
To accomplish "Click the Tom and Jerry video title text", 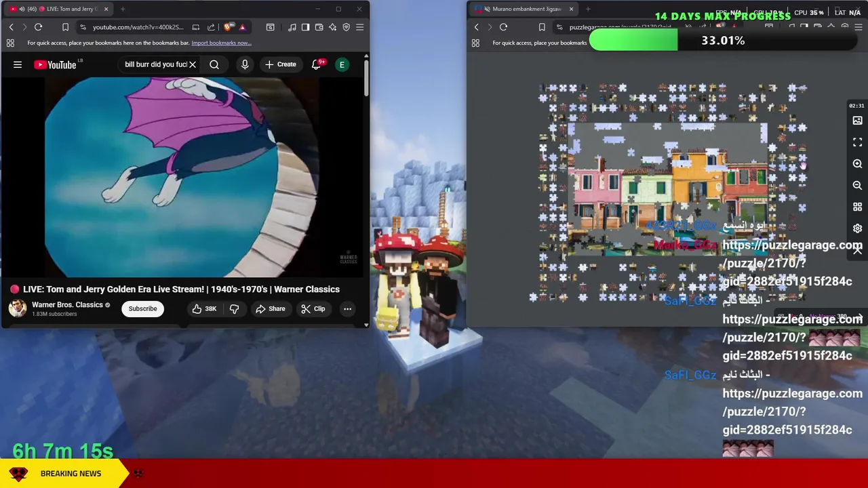I will pyautogui.click(x=181, y=289).
